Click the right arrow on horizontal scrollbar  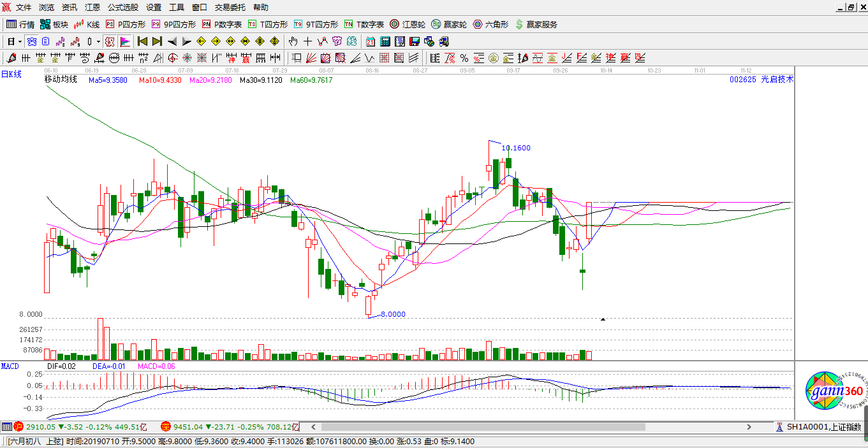[x=749, y=427]
